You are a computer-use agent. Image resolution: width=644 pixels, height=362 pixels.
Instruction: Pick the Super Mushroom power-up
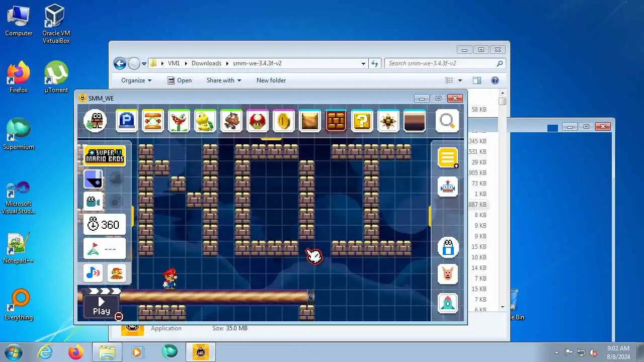click(x=258, y=121)
